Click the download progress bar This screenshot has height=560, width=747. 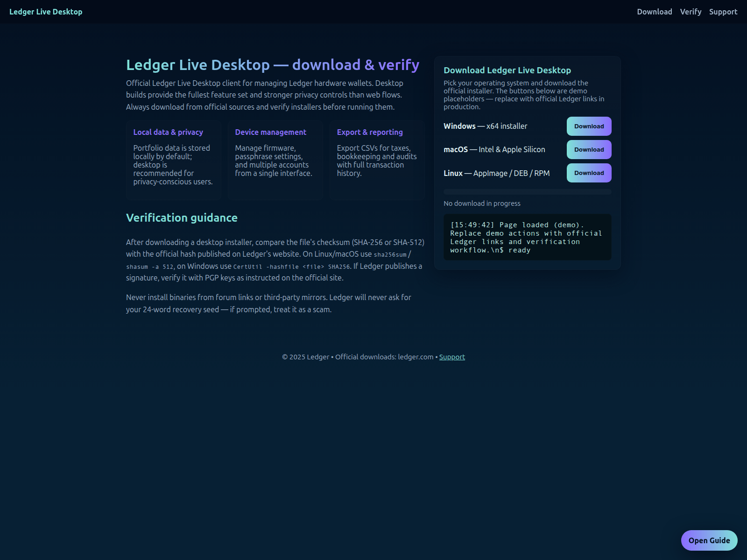pos(527,192)
